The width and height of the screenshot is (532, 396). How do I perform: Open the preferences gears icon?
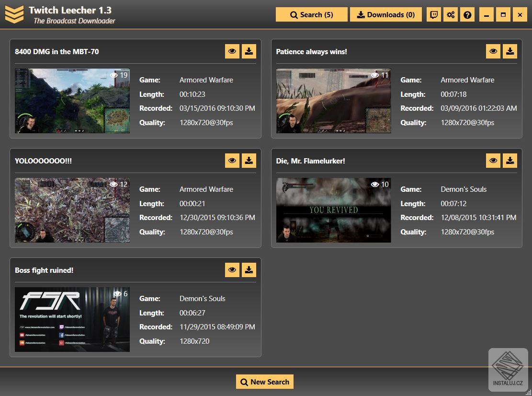tap(451, 14)
